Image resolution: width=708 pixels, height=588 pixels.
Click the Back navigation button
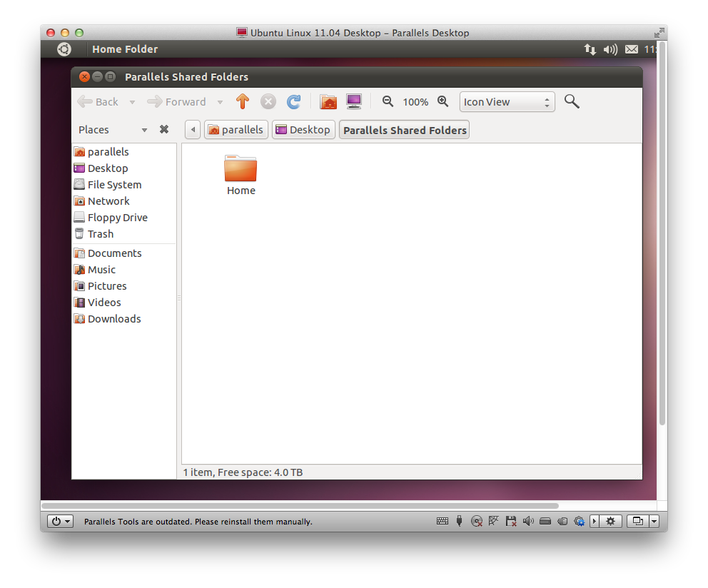(98, 101)
